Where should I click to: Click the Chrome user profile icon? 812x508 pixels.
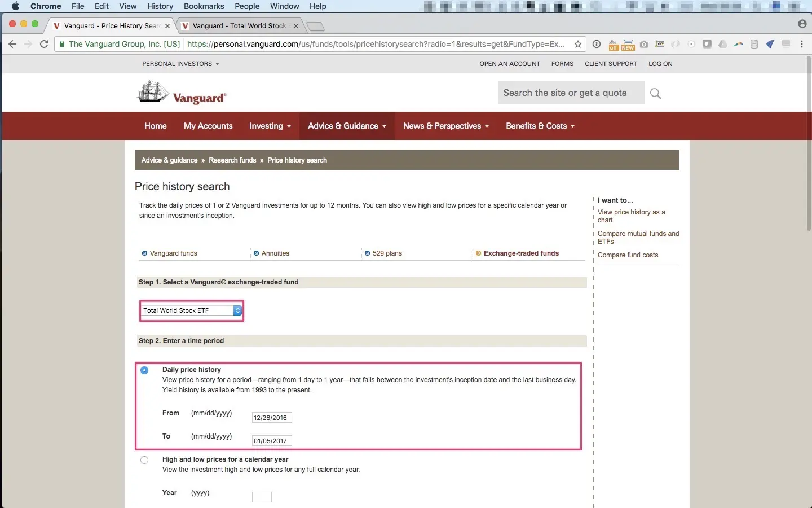point(802,24)
